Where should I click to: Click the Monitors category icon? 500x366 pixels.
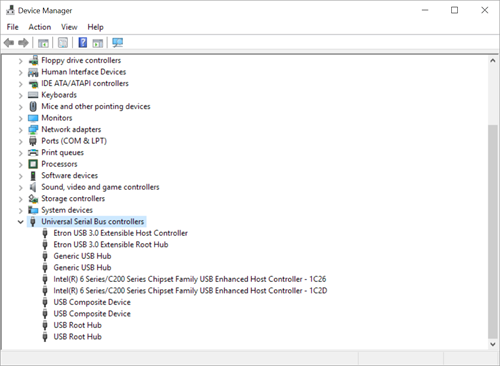click(x=33, y=118)
